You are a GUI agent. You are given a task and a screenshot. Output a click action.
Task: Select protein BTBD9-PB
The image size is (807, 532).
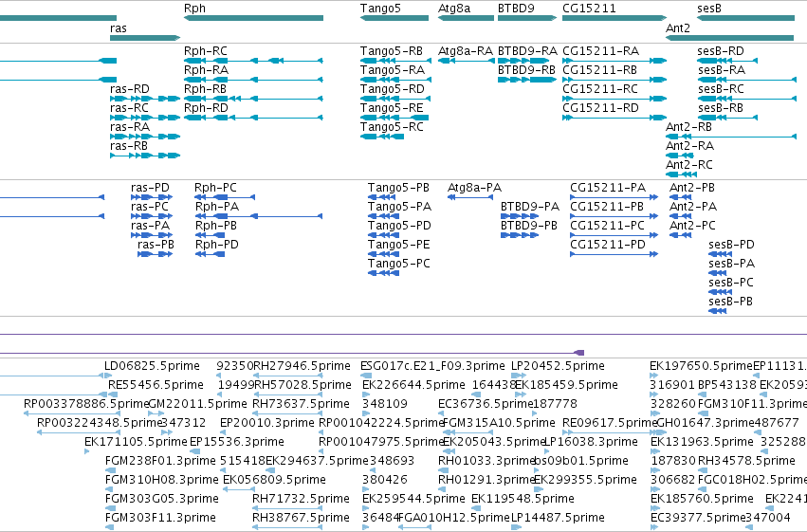click(528, 226)
